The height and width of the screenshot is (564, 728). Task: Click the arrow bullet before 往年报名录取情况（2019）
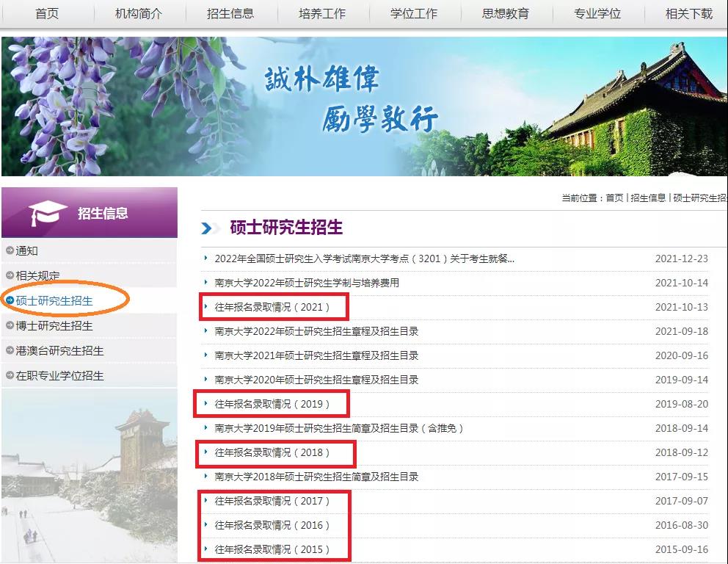[205, 402]
